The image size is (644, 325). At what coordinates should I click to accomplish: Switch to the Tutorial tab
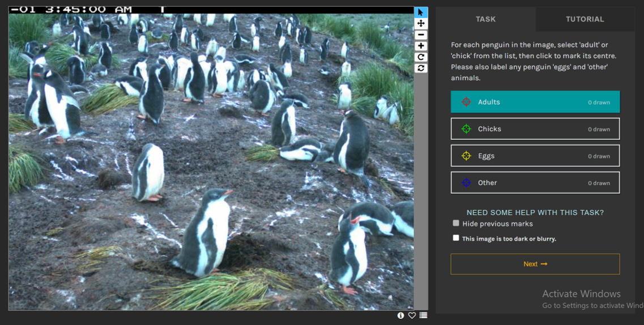pos(585,19)
